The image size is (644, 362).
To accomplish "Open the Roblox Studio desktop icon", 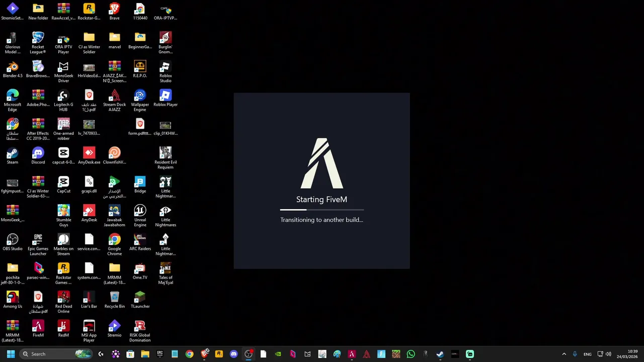I will (x=166, y=72).
